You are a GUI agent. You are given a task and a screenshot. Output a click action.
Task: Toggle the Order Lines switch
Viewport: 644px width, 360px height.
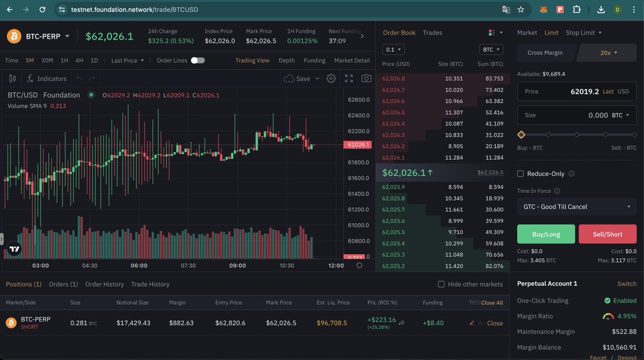click(197, 61)
